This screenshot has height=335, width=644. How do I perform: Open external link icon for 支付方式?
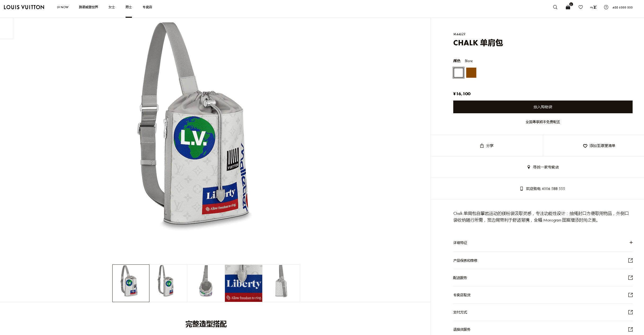coord(630,312)
